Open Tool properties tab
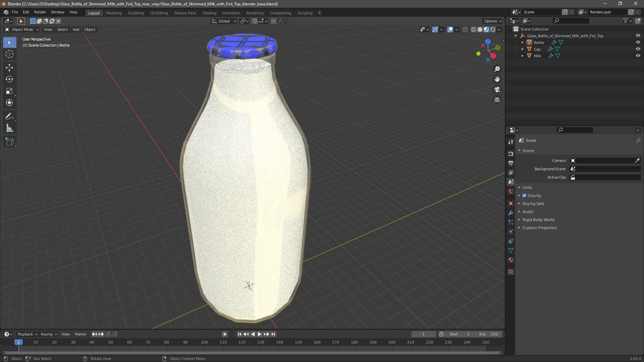This screenshot has width=644, height=362. click(x=511, y=142)
